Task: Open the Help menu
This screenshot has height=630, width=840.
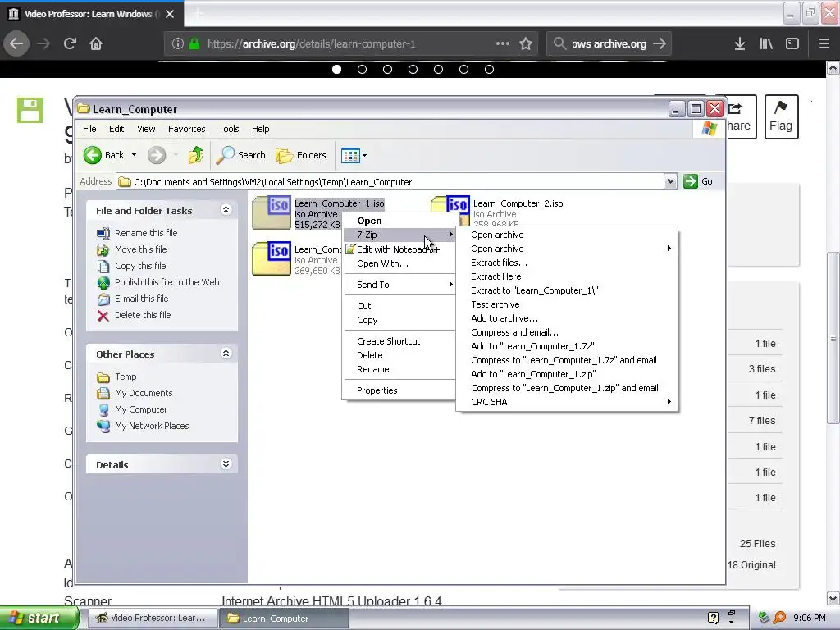Action: tap(260, 129)
